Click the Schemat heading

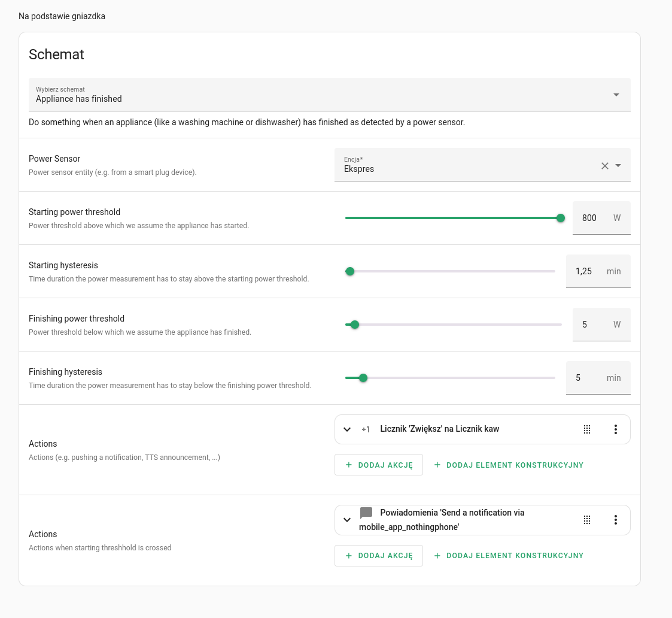(x=56, y=54)
